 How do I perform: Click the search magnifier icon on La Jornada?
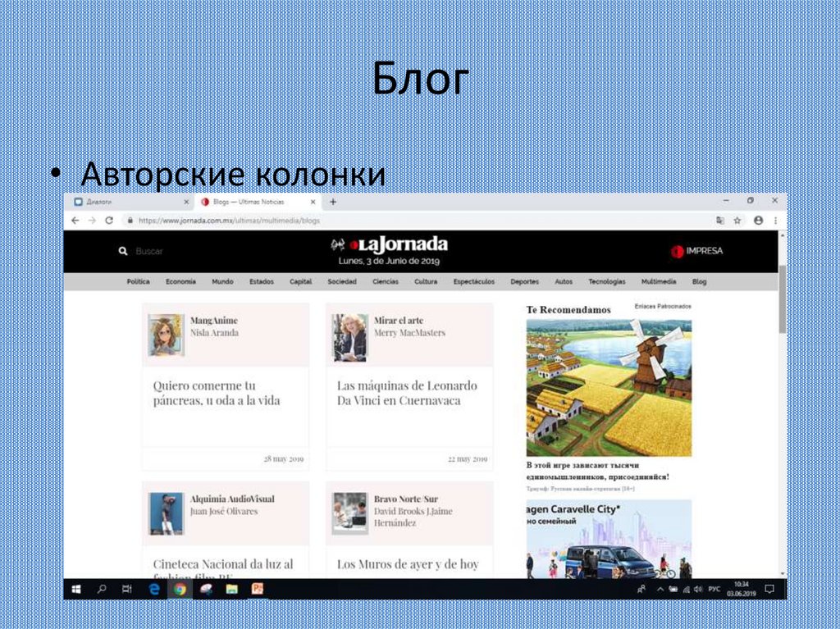(x=123, y=251)
